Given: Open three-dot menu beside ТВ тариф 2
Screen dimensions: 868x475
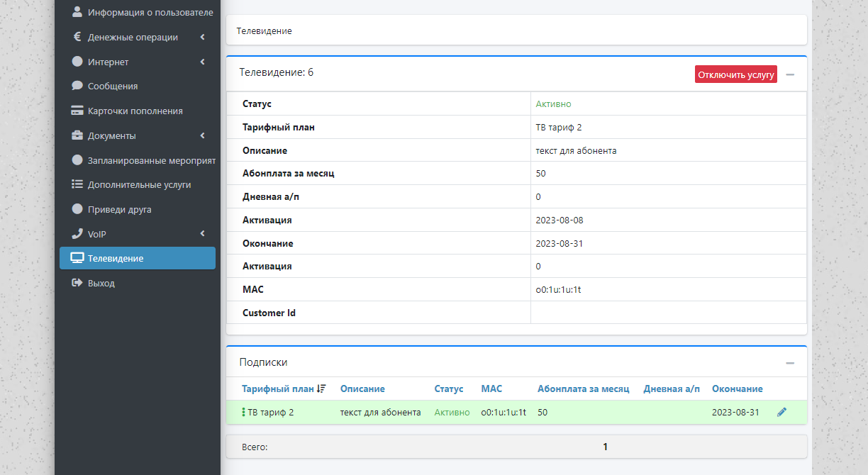Looking at the screenshot, I should pyautogui.click(x=243, y=412).
